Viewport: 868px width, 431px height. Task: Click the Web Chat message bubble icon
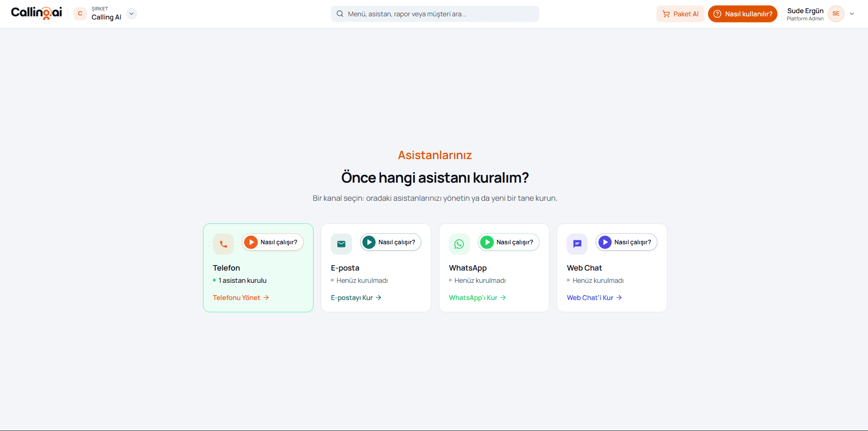[x=577, y=244]
